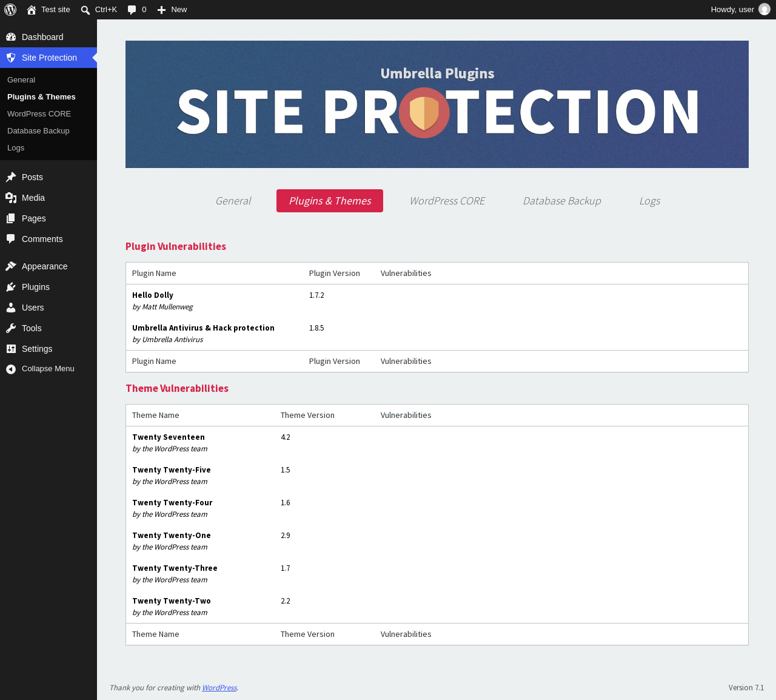Click the New toolbar label
This screenshot has width=776, height=700.
pos(179,10)
